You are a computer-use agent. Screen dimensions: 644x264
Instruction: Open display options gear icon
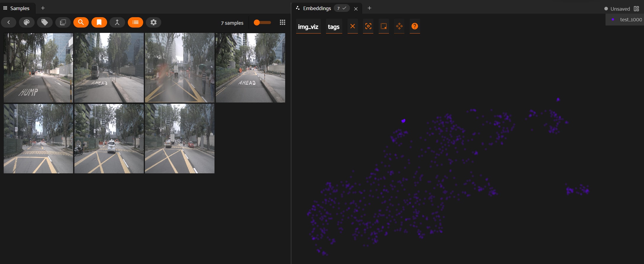(x=154, y=22)
